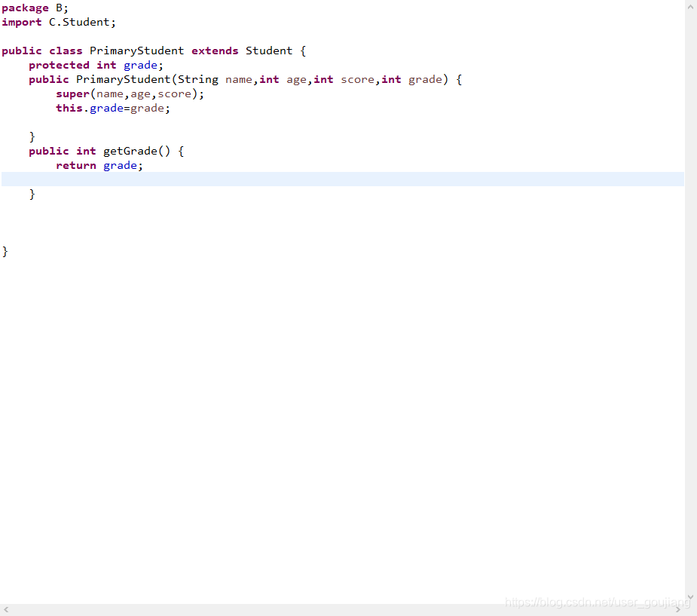The height and width of the screenshot is (616, 697).
Task: Click 'Student' after the extends keyword
Action: [269, 51]
